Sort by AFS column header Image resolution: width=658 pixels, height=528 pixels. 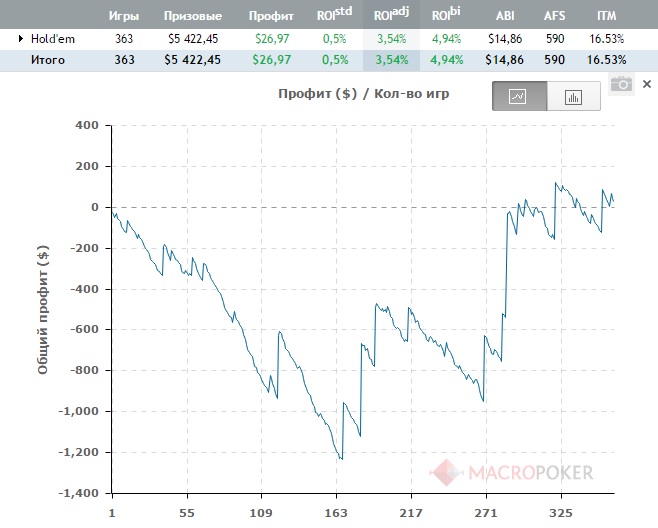[x=554, y=16]
